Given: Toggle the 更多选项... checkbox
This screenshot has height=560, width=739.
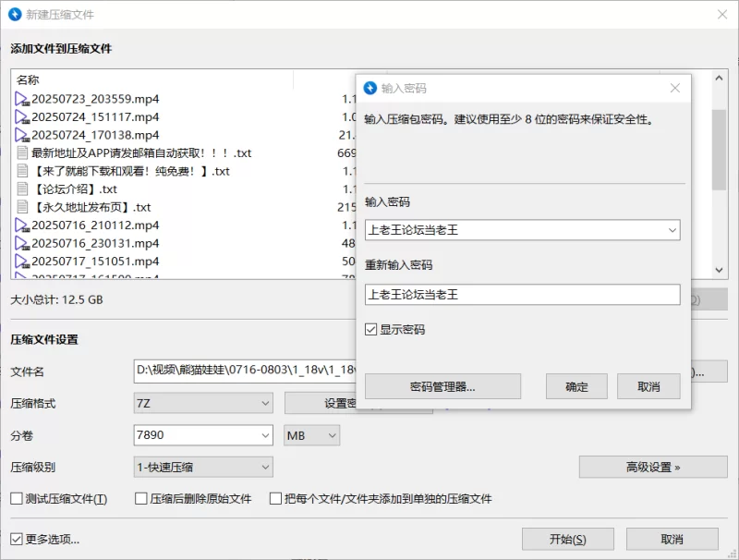Looking at the screenshot, I should click(x=17, y=539).
